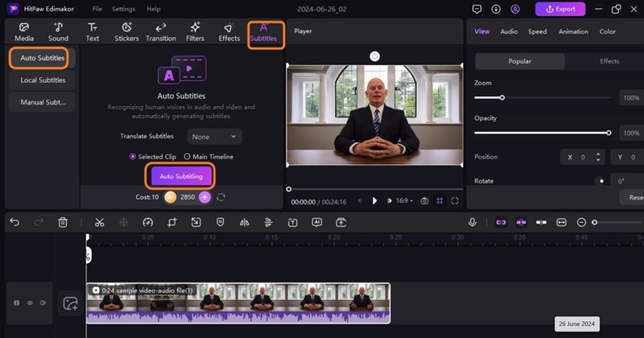Take a snapshot of the preview

[424, 201]
